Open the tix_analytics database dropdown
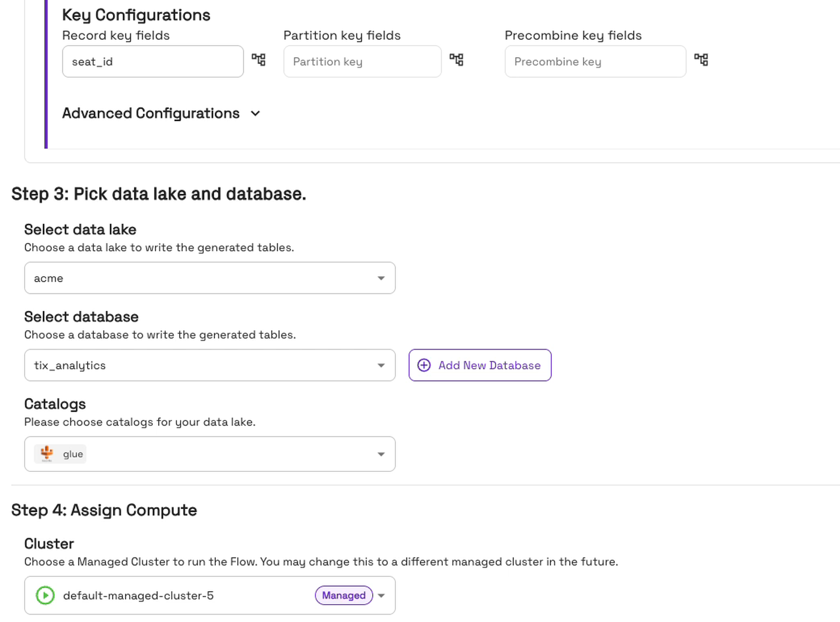 point(209,365)
